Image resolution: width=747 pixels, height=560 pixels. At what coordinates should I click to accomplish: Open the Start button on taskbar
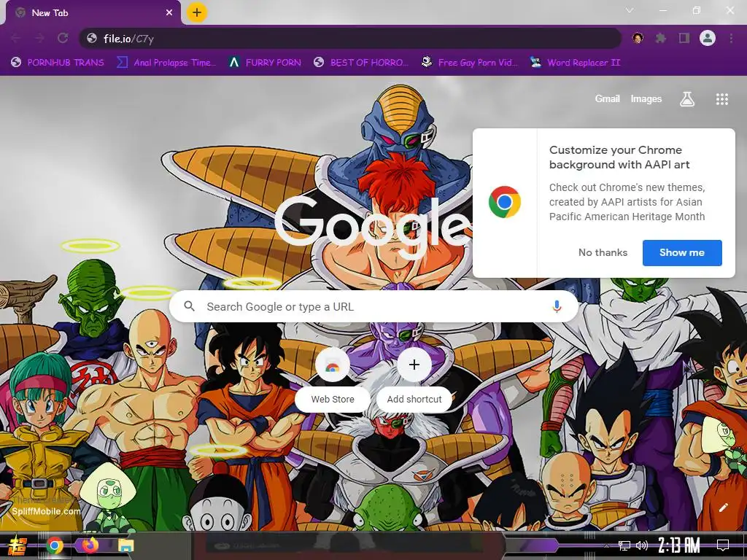click(18, 545)
